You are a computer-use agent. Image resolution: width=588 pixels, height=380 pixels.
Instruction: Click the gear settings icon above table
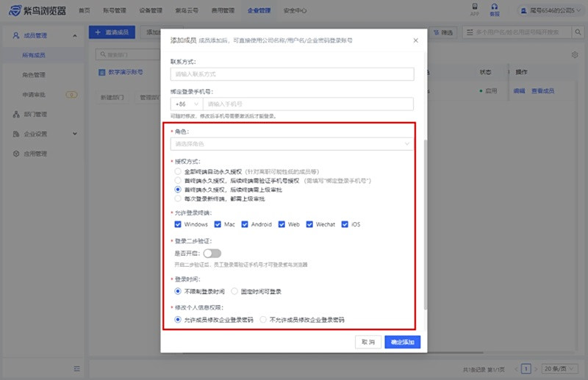pos(575,54)
